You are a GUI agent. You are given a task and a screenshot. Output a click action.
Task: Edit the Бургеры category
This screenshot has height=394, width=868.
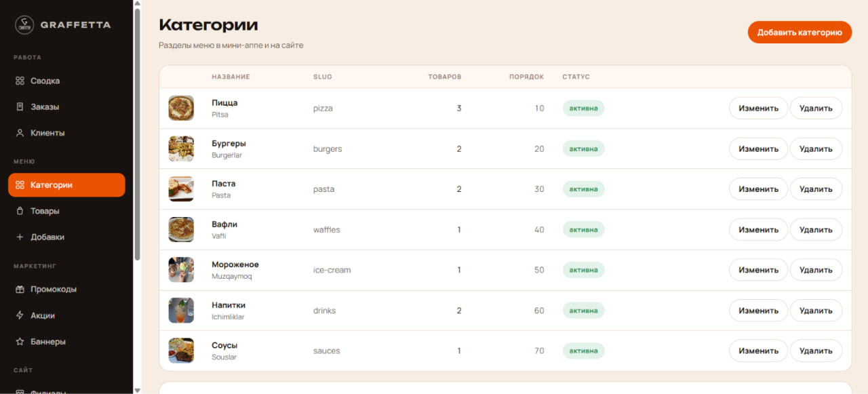[758, 149]
